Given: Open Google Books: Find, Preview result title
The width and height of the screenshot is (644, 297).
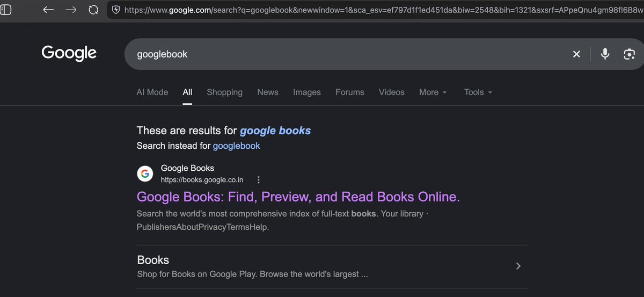Looking at the screenshot, I should [x=298, y=197].
